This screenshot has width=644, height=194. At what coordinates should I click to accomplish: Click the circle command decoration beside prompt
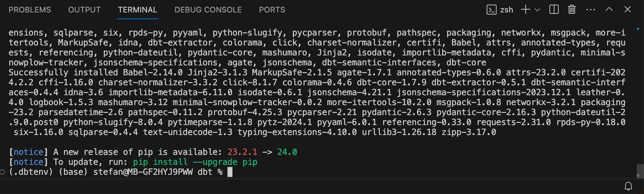3,172
